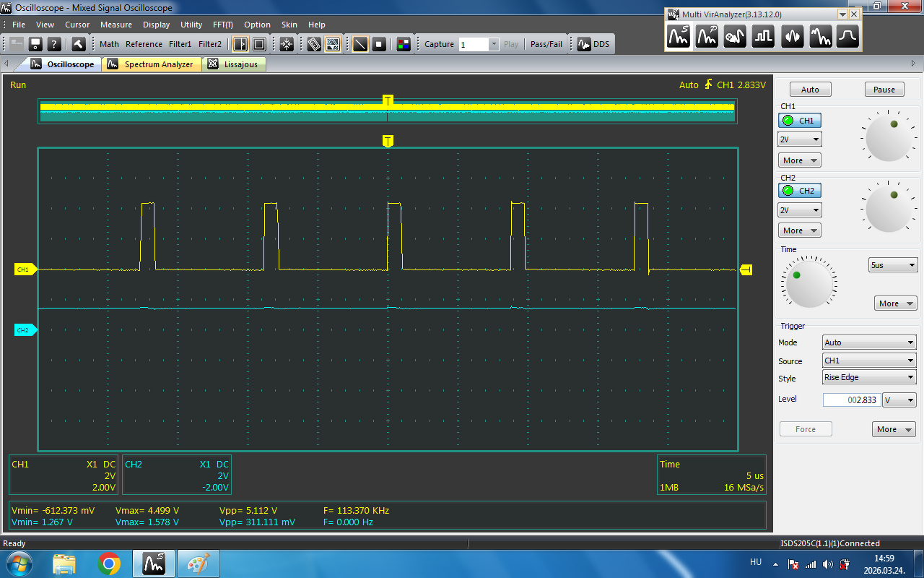This screenshot has width=924, height=578.
Task: Expand the CH2 More dropdown
Action: [800, 230]
